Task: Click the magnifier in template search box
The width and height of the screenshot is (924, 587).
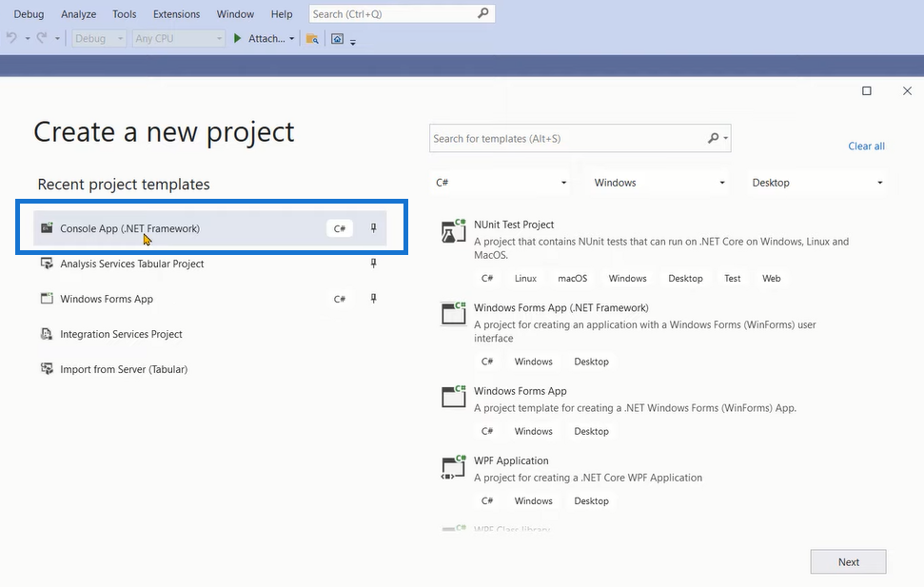Action: 713,138
